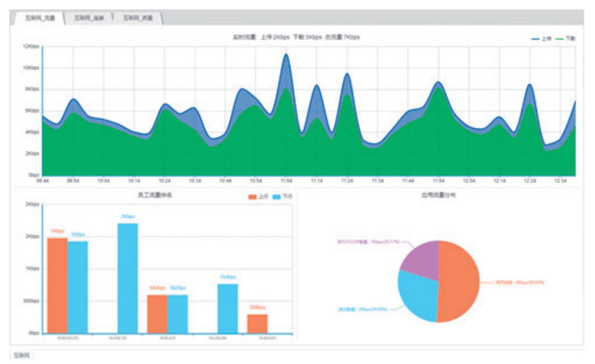The height and width of the screenshot is (364, 595).
Task: Click the 应用流量分布 pie chart title
Action: 439,195
